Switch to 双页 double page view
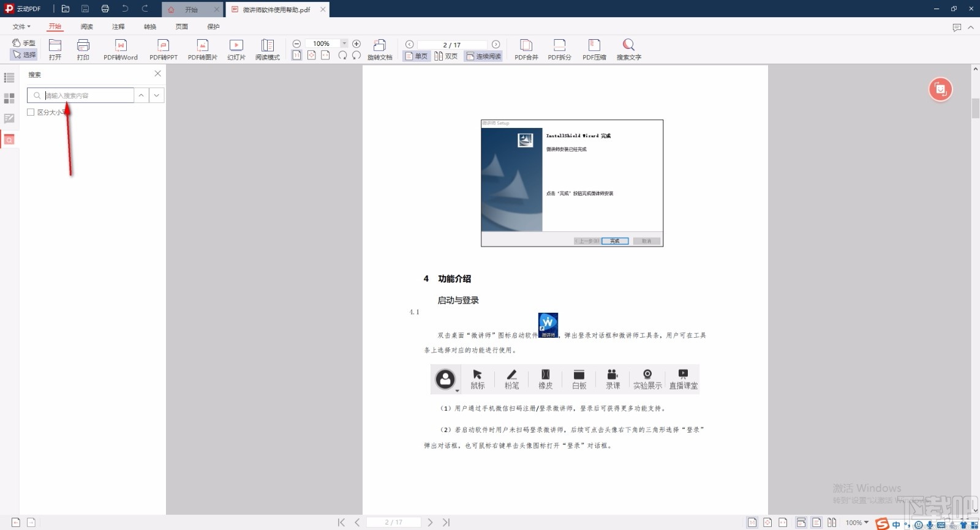This screenshot has width=980, height=530. (x=447, y=56)
